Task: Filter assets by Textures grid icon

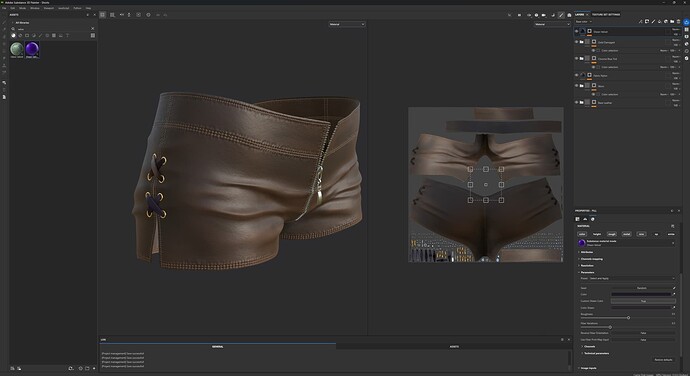Action: pos(54,35)
